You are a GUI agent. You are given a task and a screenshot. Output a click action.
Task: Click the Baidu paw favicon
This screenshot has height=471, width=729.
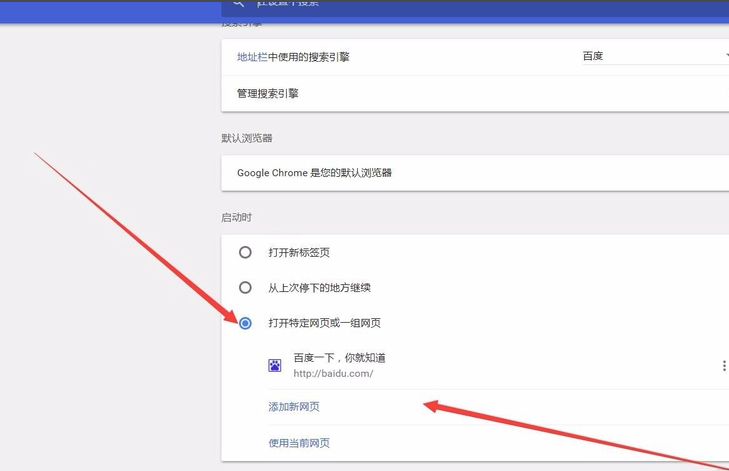(275, 366)
